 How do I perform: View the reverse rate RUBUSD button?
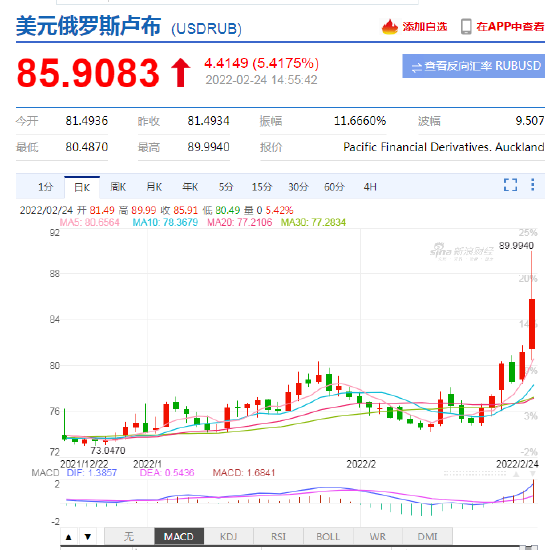click(473, 66)
